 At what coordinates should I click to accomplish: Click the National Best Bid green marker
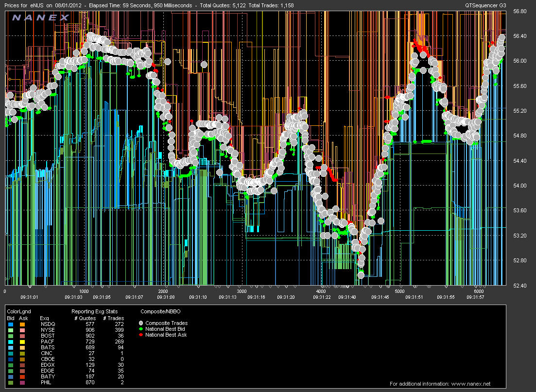tap(141, 329)
